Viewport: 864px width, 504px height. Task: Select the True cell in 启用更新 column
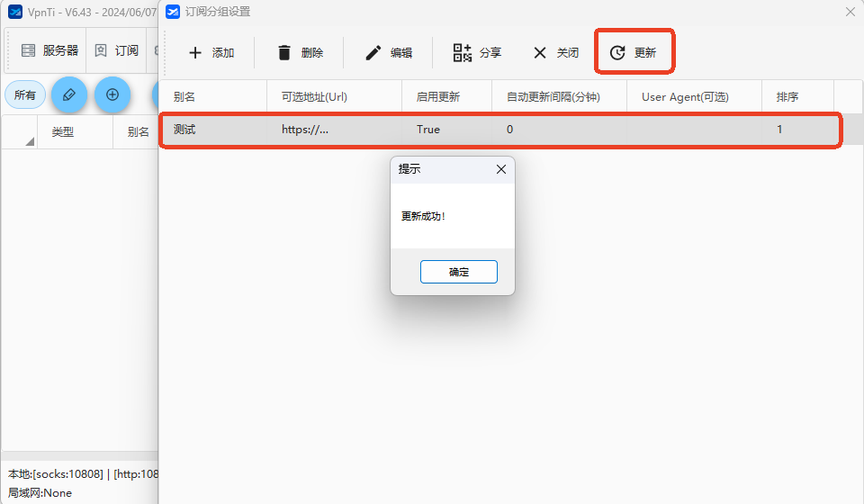(x=447, y=130)
